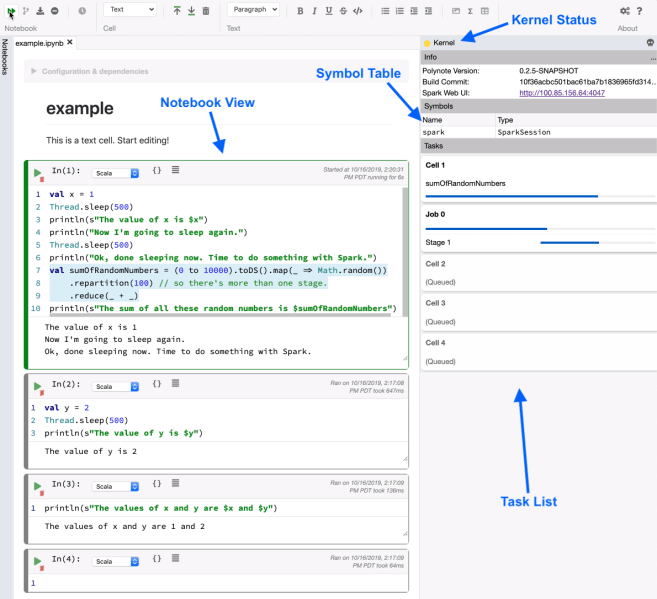Image resolution: width=657 pixels, height=599 pixels.
Task: Insert a cell below with the down arrow icon
Action: (191, 11)
